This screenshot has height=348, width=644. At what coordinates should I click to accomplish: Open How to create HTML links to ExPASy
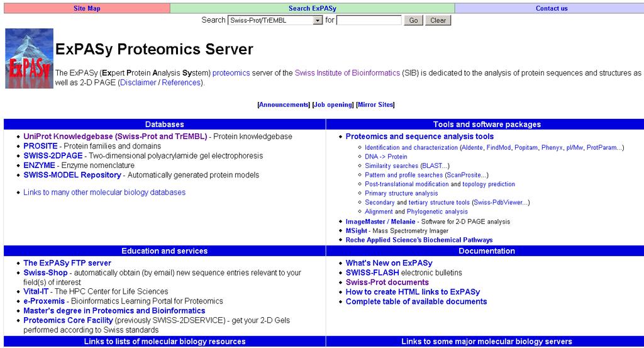[x=413, y=292]
